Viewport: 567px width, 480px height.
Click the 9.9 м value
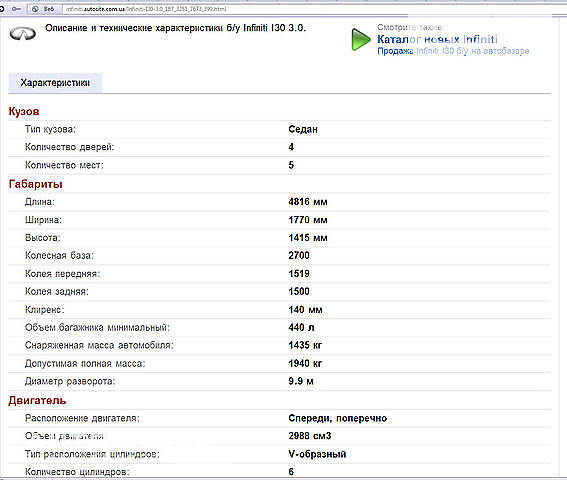[x=301, y=381]
